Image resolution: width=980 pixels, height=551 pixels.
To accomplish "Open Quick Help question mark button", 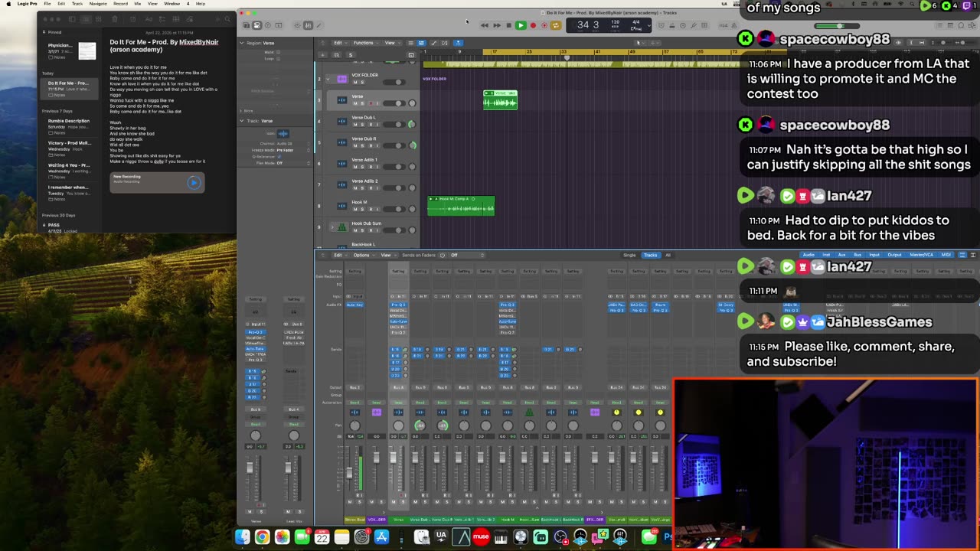I will [266, 25].
